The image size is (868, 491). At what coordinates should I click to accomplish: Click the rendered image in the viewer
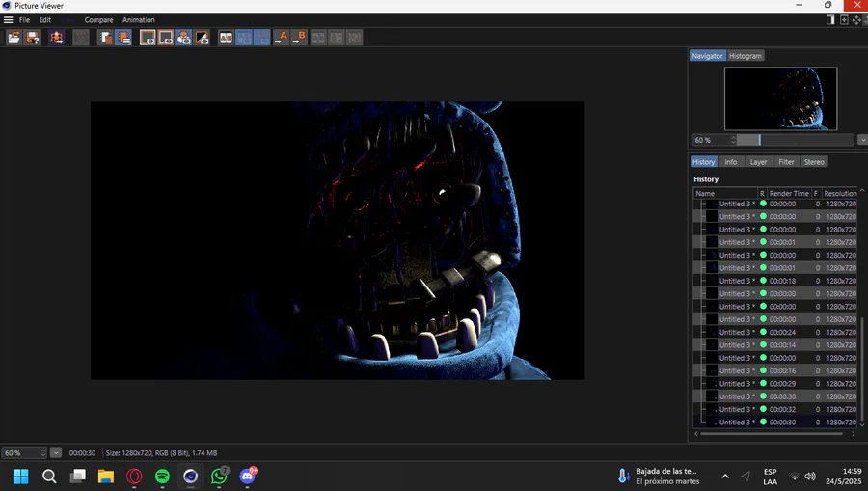click(338, 240)
